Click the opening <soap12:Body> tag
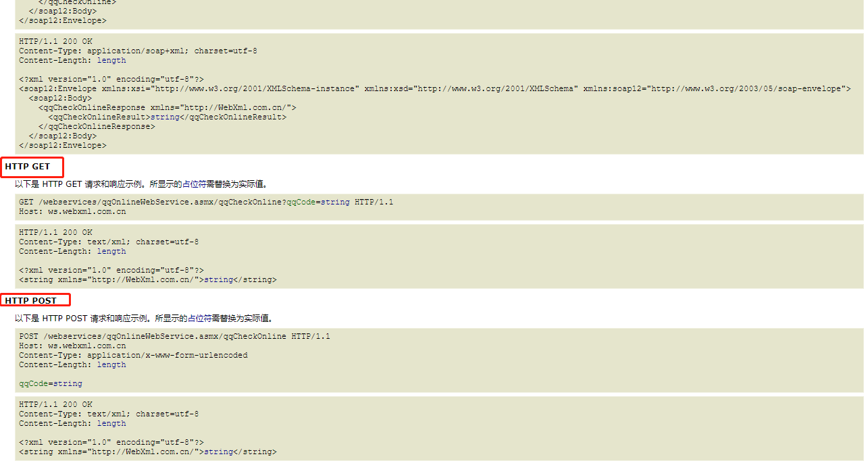The height and width of the screenshot is (467, 868). (60, 99)
